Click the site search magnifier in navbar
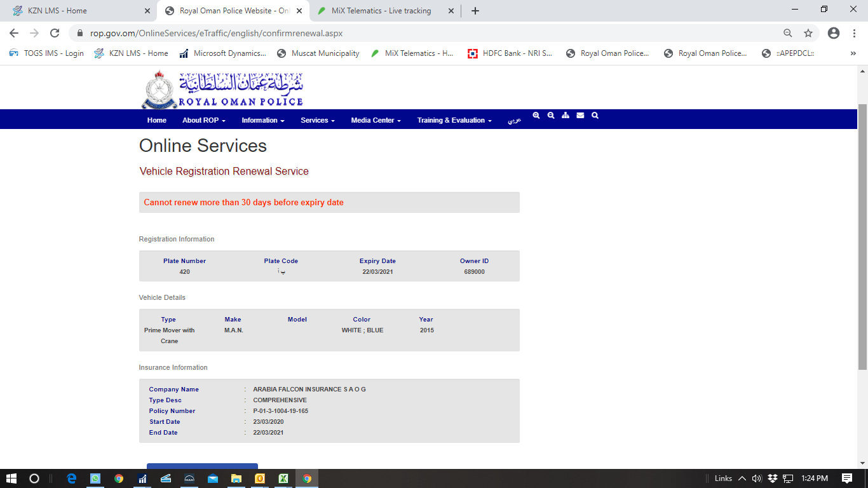This screenshot has width=868, height=488. 595,116
